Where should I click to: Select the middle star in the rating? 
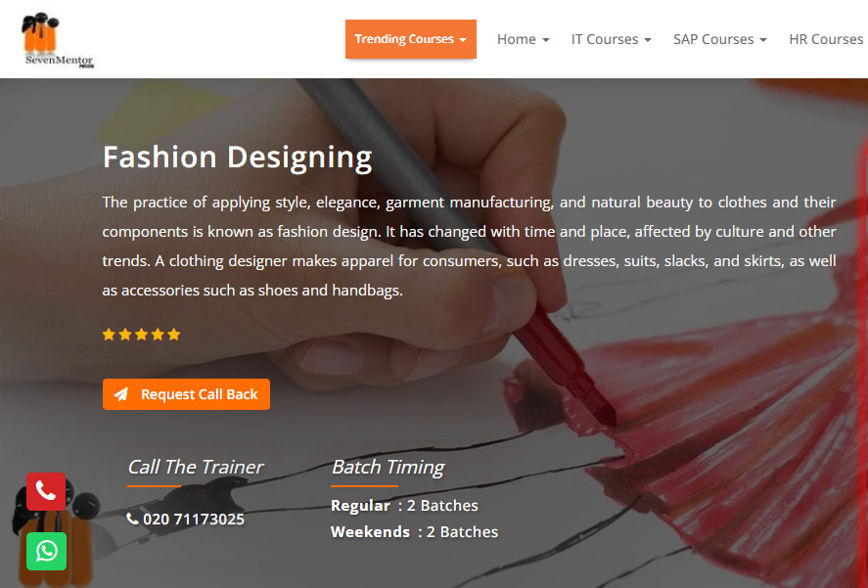pos(141,335)
